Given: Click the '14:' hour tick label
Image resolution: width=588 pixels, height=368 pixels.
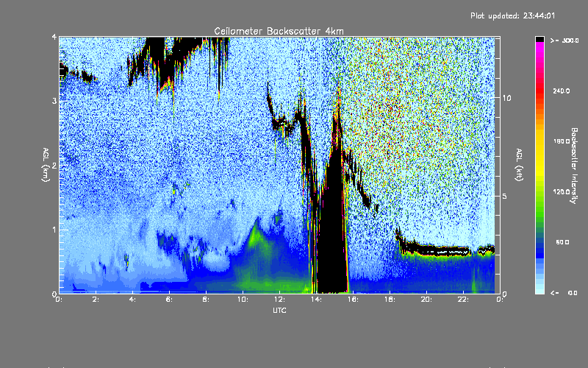Looking at the screenshot, I should point(316,300).
